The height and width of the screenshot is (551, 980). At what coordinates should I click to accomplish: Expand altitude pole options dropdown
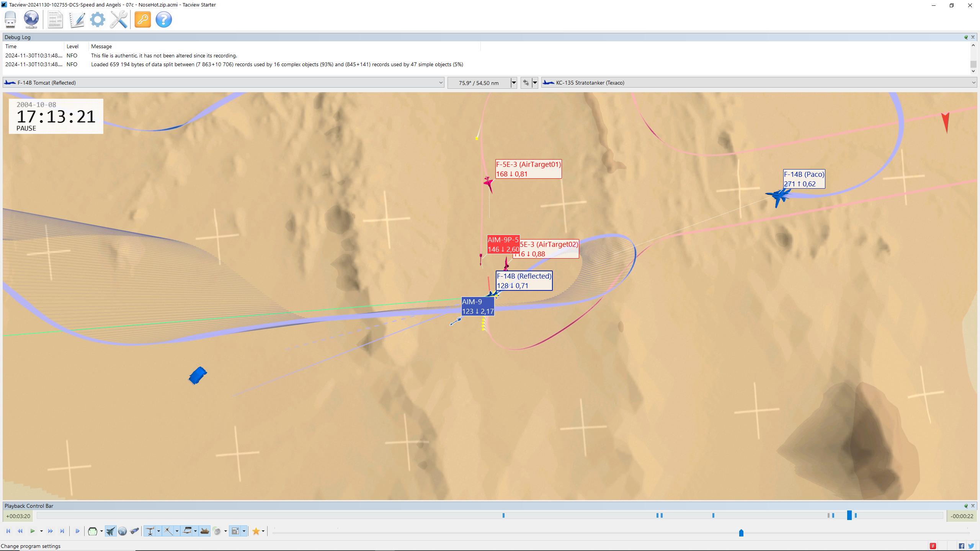pos(158,531)
